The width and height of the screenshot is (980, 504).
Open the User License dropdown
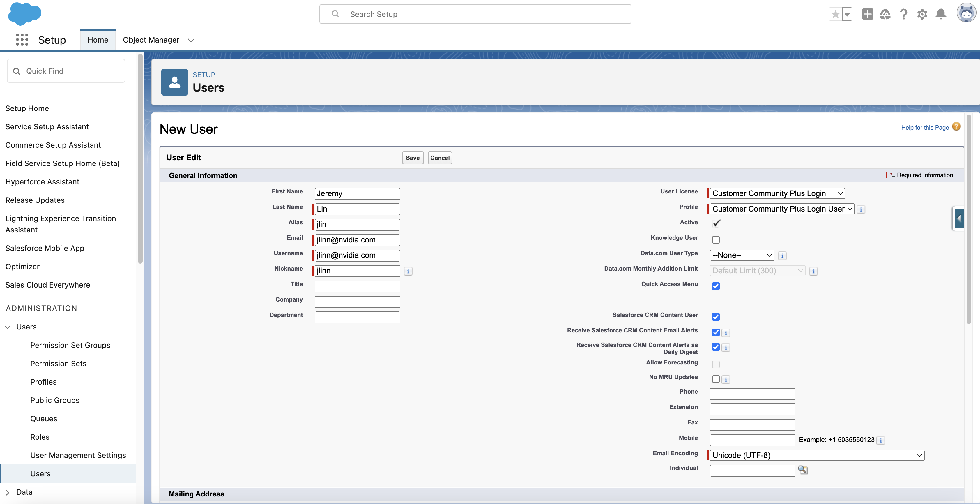pyautogui.click(x=777, y=193)
